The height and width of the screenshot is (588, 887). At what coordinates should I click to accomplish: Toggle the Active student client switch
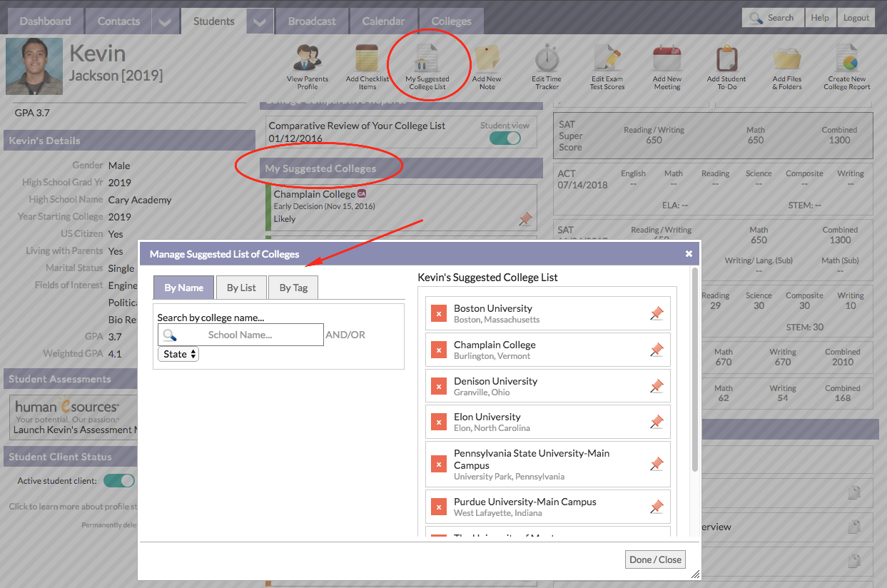click(119, 480)
